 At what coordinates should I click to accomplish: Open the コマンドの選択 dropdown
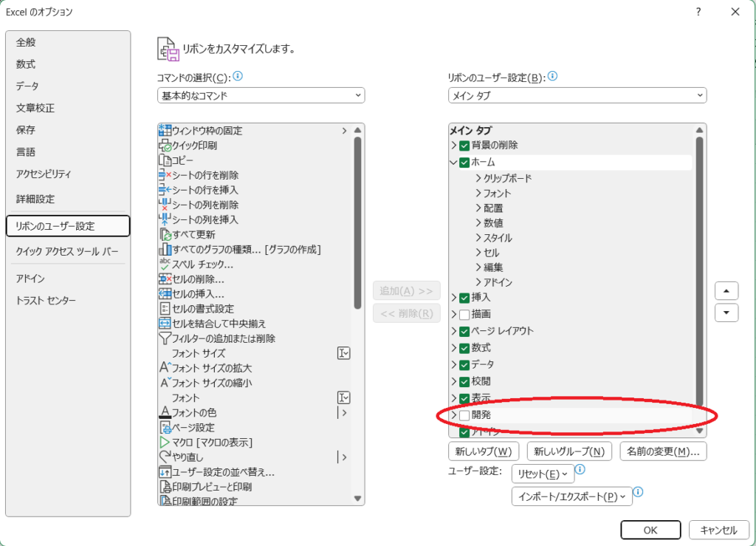pyautogui.click(x=261, y=95)
